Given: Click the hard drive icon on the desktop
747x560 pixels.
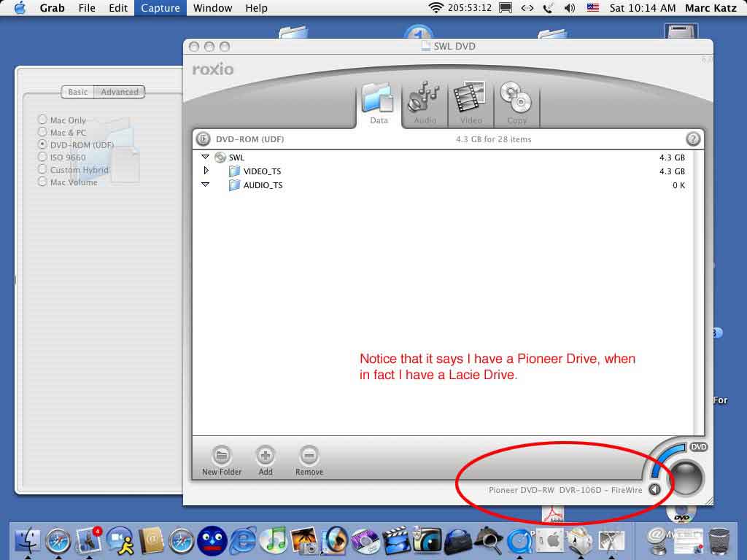Looking at the screenshot, I should click(681, 32).
